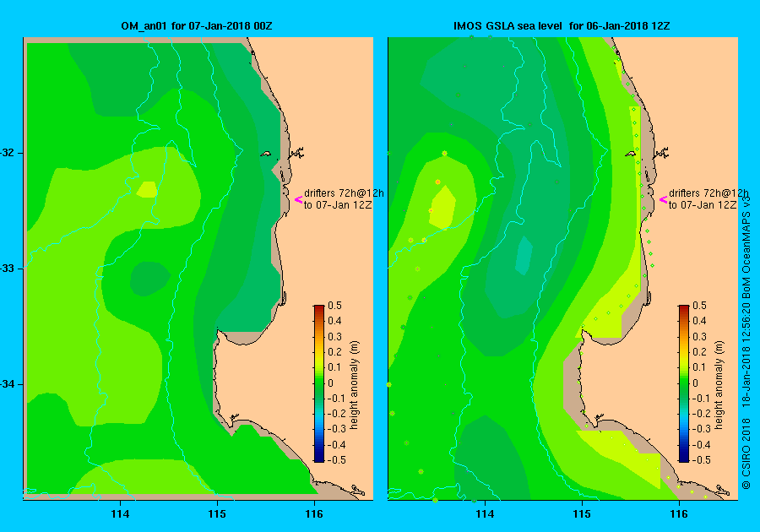The width and height of the screenshot is (760, 532).
Task: Click longitude label 114 under the OM_an01 map
Action: click(x=120, y=514)
